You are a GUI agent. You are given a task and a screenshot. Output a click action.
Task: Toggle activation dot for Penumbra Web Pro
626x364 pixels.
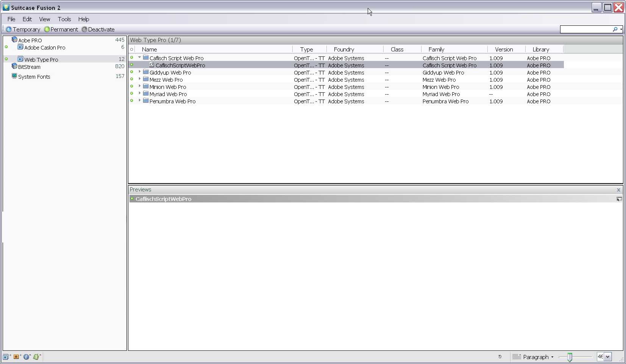pos(132,101)
